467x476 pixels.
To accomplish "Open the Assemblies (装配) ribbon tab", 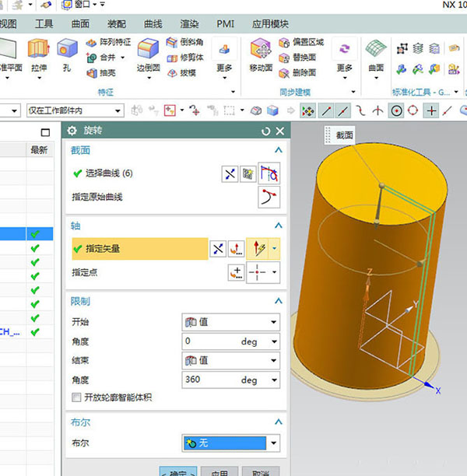I will coord(117,24).
